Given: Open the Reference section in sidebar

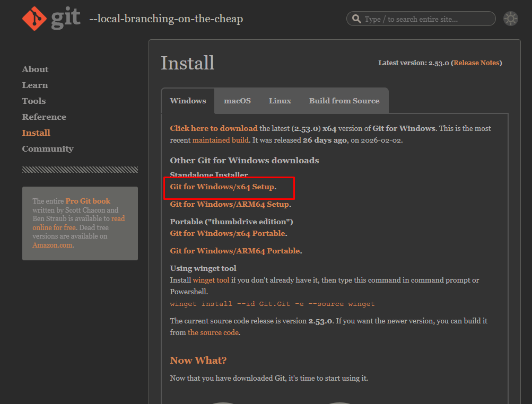Looking at the screenshot, I should click(44, 117).
